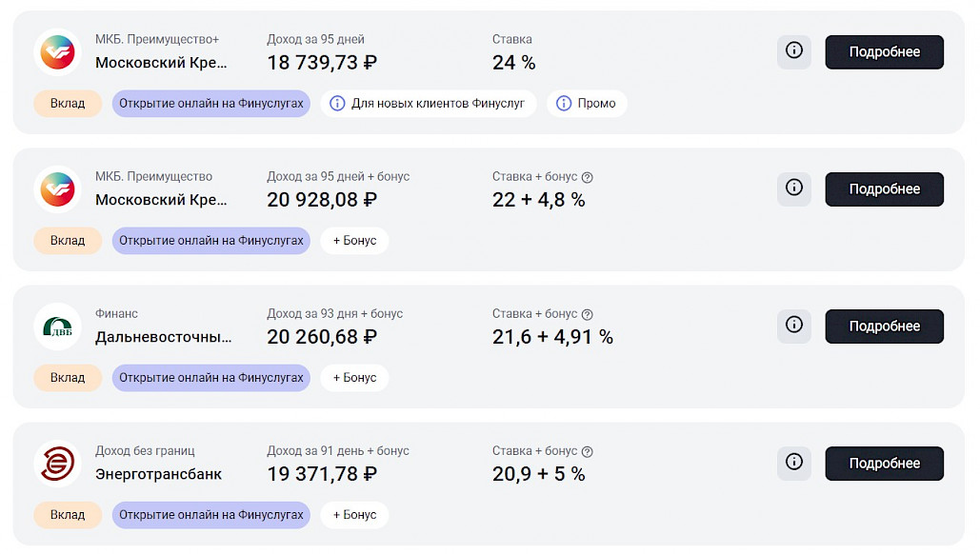The width and height of the screenshot is (980, 554).
Task: Click the 22 + 4,8 % rate value
Action: (539, 200)
